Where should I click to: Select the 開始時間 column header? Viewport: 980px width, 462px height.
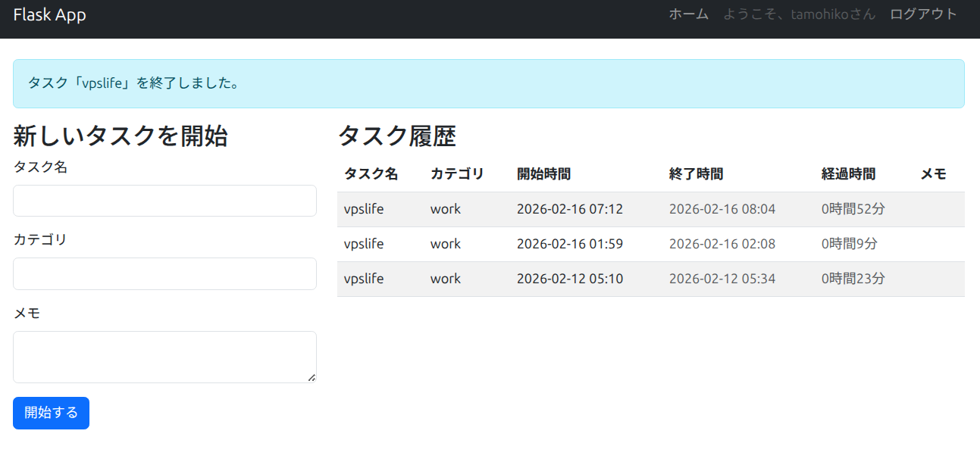[543, 174]
